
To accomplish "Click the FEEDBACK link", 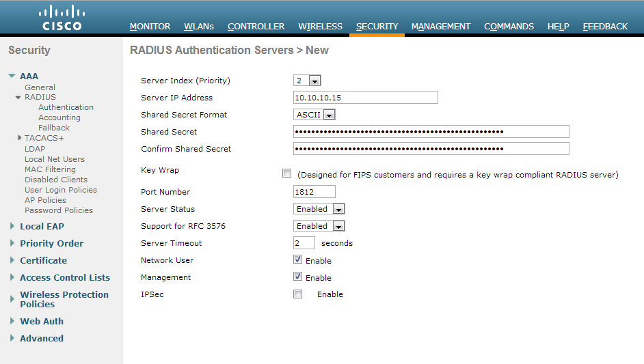I will 605,26.
